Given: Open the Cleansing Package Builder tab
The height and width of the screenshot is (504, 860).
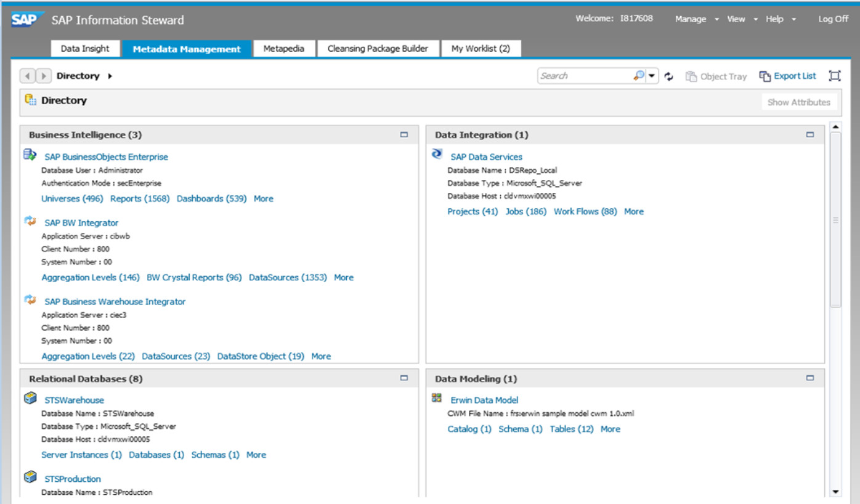Looking at the screenshot, I should click(378, 49).
